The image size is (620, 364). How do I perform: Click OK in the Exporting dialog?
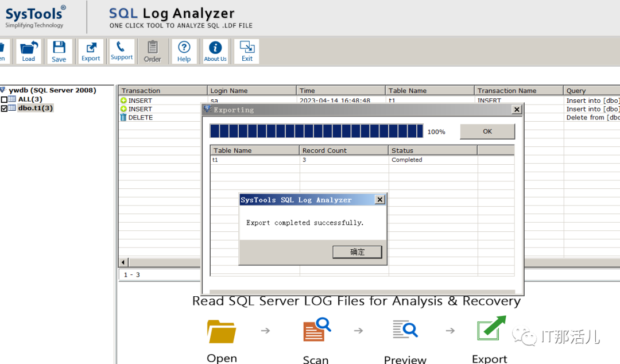pos(487,131)
